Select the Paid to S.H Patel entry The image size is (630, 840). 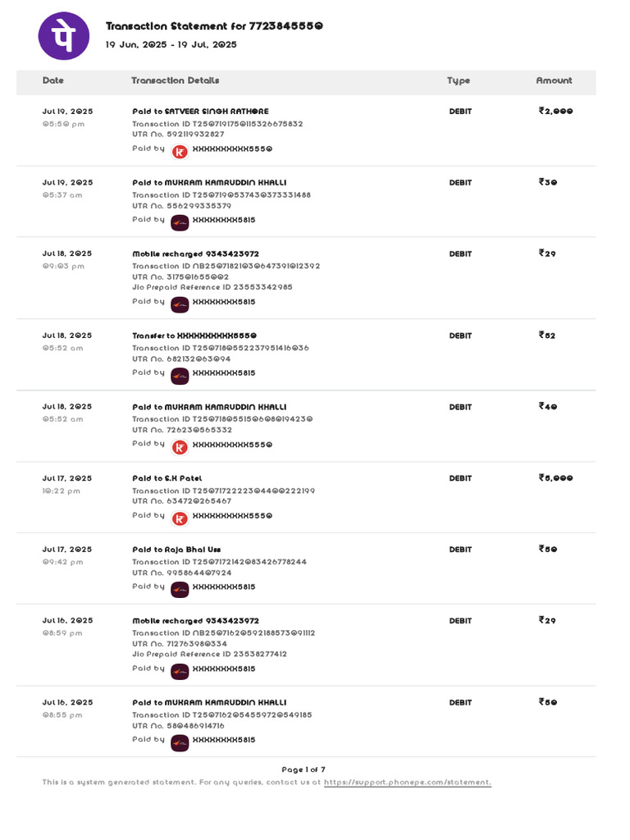pos(167,478)
